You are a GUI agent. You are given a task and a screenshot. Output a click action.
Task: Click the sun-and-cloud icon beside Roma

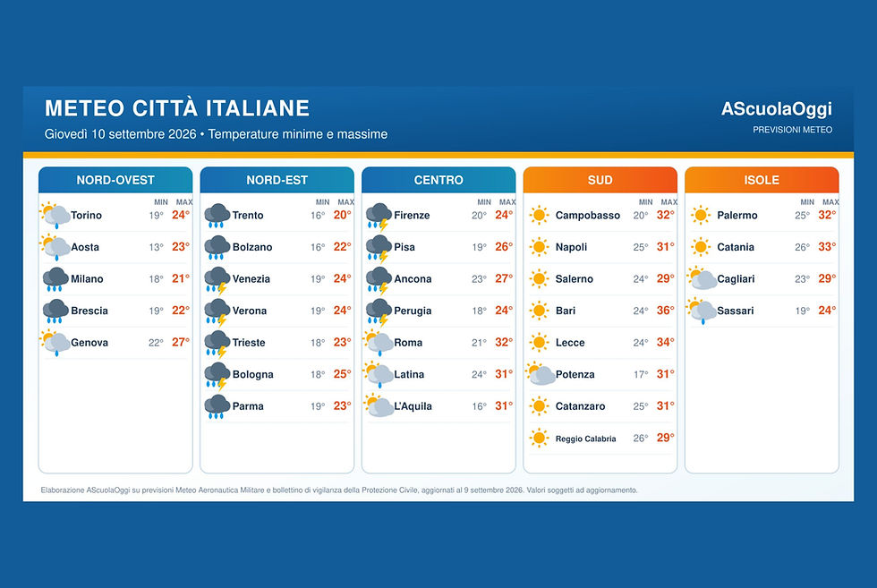pos(378,343)
